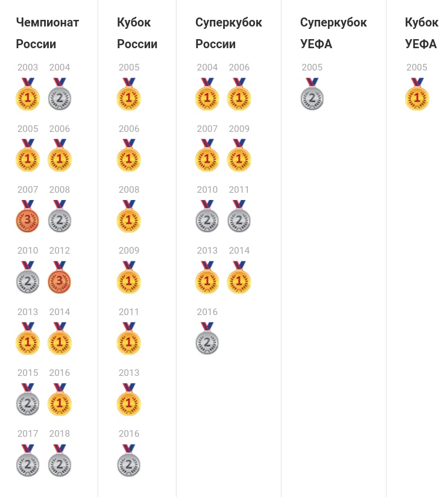Click the Кубок УЕФА heading
Image resolution: width=448 pixels, height=497 pixels.
click(x=421, y=33)
